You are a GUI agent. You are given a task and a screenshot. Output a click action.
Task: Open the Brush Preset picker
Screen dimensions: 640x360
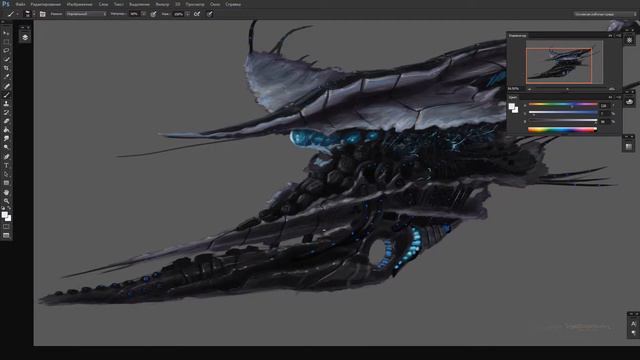point(28,14)
